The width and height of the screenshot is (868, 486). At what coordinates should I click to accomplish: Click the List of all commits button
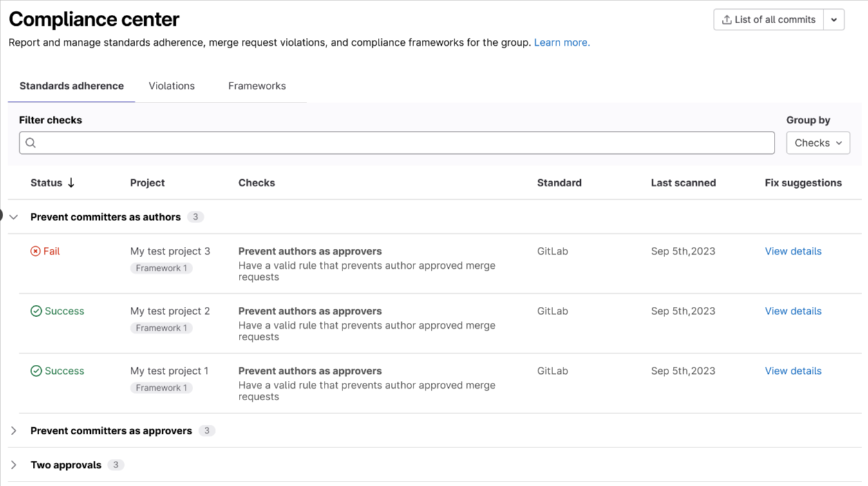[767, 19]
